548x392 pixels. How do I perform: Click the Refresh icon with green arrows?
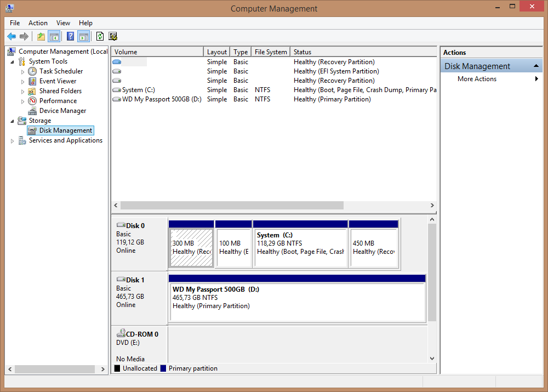pyautogui.click(x=100, y=36)
